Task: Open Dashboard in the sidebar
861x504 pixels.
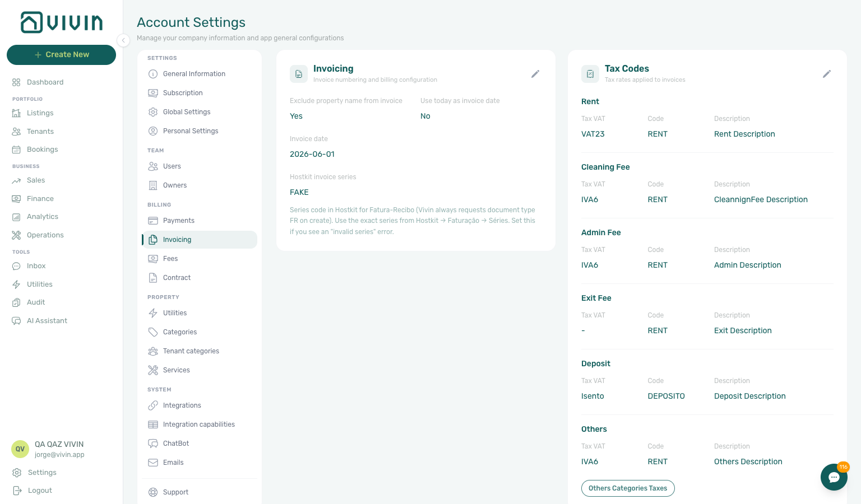Action: [45, 82]
